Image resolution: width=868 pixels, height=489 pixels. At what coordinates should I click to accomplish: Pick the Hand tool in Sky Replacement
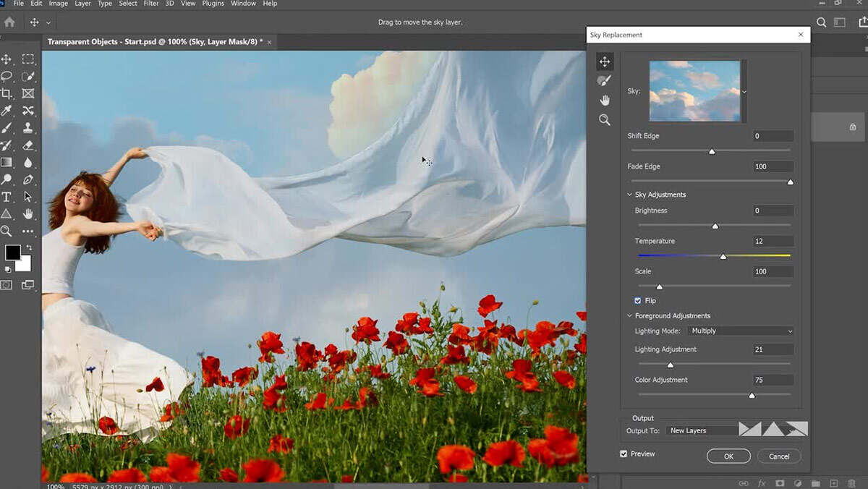[x=605, y=100]
